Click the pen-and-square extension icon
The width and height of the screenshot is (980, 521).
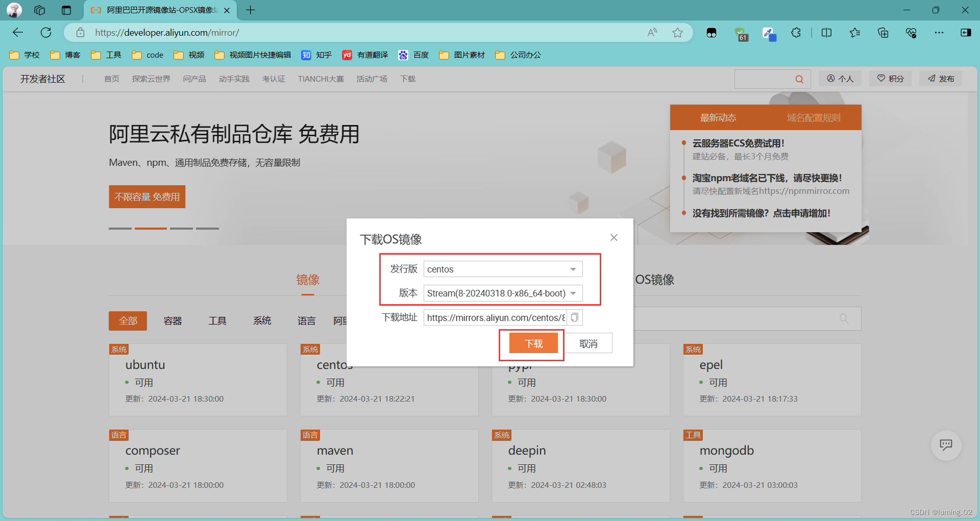pos(769,34)
